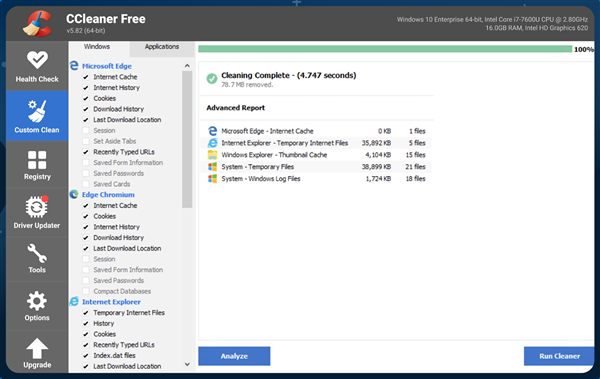The width and height of the screenshot is (600, 379).
Task: Uncheck Microsoft Edge Download History
Action: [x=86, y=109]
